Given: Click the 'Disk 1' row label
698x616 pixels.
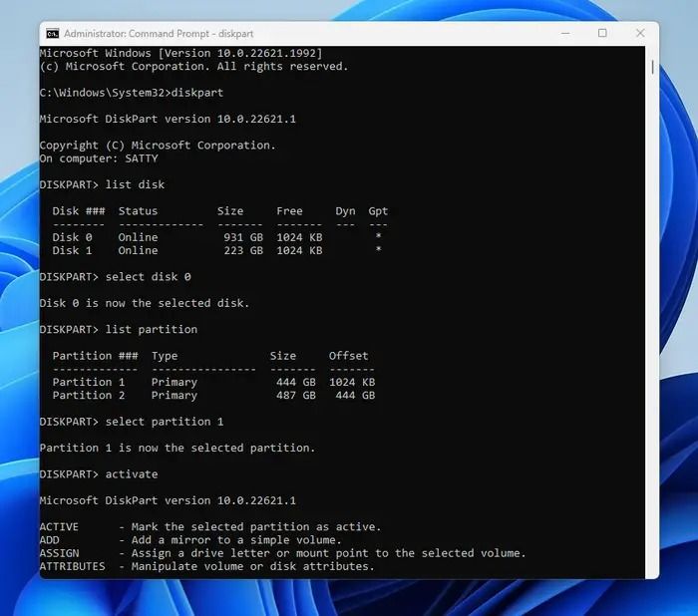Looking at the screenshot, I should [72, 250].
